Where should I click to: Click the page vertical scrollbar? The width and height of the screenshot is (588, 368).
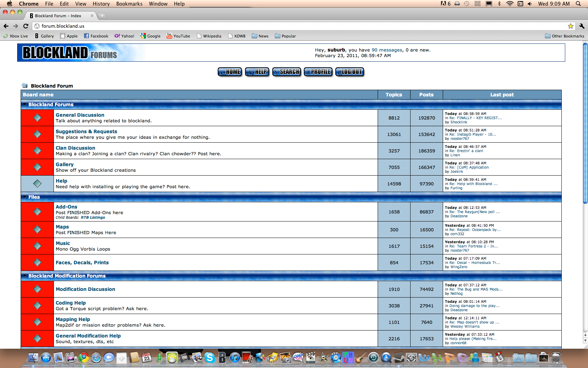point(585,123)
